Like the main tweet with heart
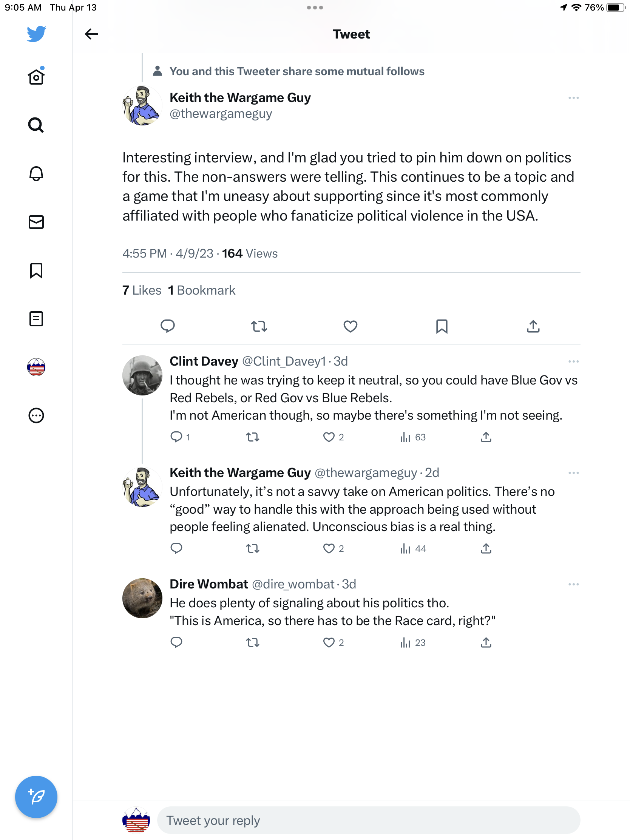The width and height of the screenshot is (630, 840). click(350, 326)
